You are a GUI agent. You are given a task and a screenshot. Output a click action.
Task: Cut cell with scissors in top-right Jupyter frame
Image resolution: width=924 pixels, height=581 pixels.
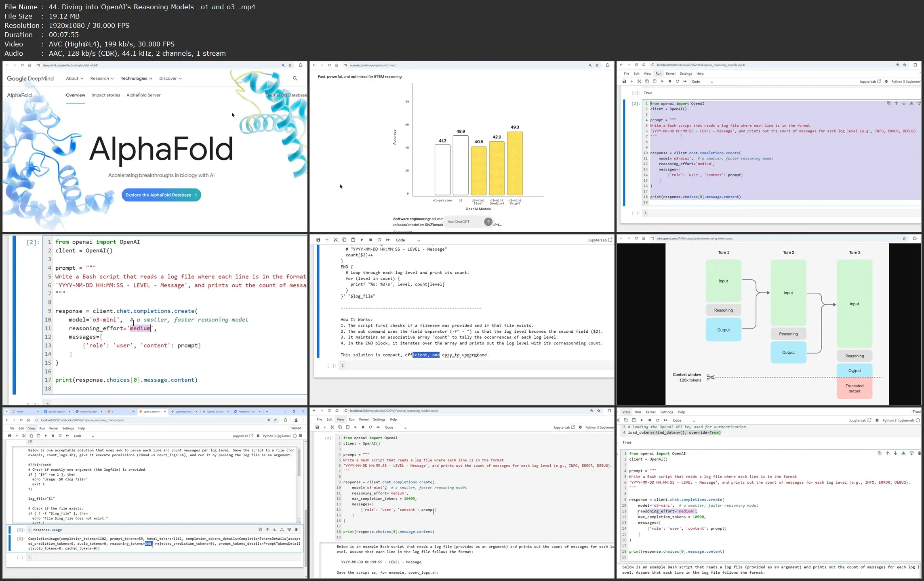(x=639, y=82)
